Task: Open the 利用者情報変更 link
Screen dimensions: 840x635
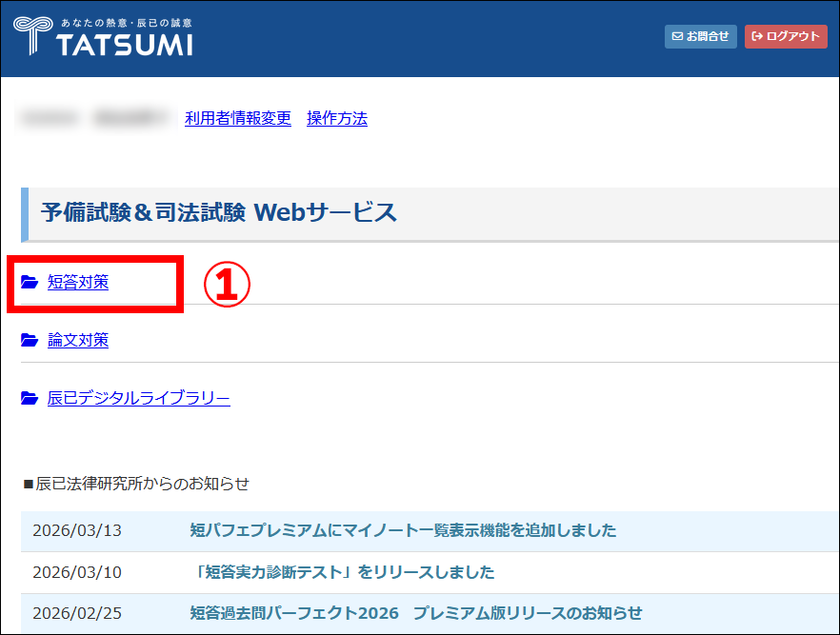Action: (238, 119)
